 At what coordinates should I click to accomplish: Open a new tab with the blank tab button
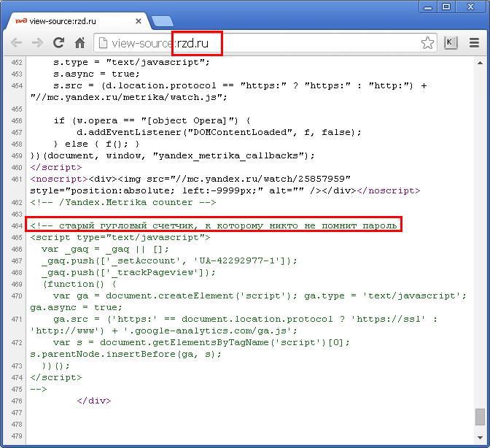162,21
